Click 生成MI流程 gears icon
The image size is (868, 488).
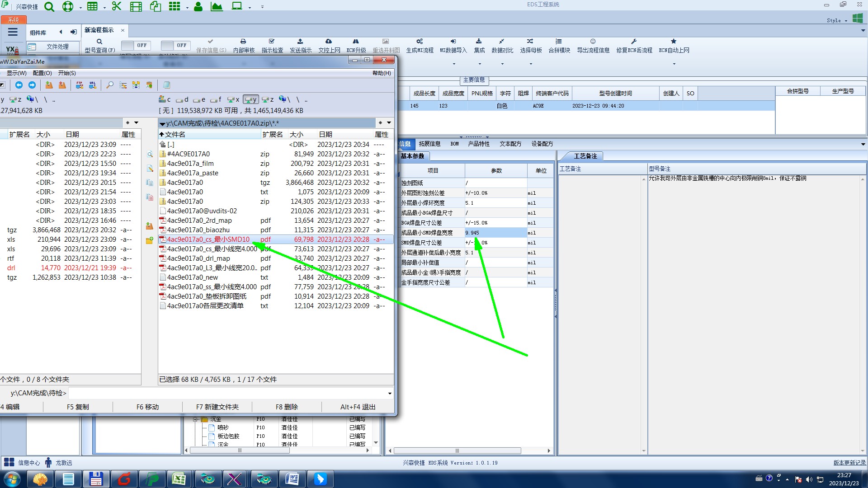click(x=420, y=42)
